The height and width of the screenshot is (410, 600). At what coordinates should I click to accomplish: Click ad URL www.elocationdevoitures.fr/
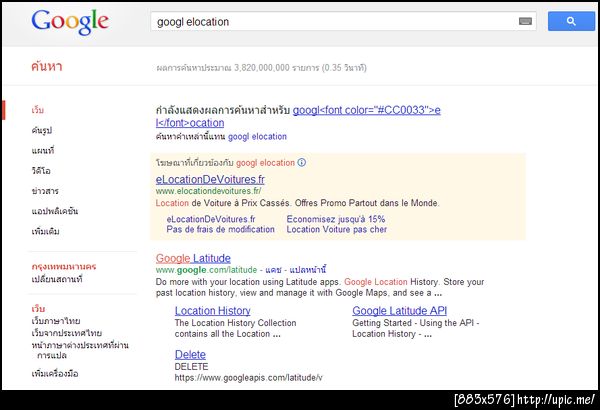tap(209, 191)
